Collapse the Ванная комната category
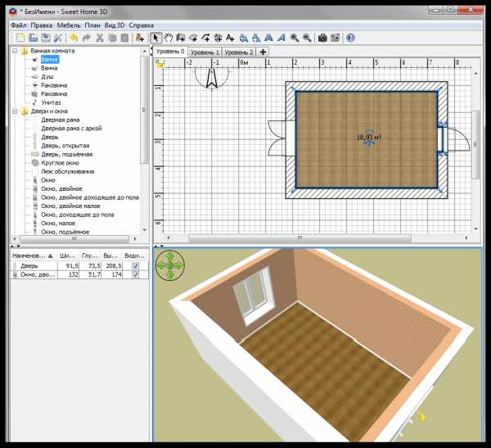This screenshot has height=448, width=491. 14,51
